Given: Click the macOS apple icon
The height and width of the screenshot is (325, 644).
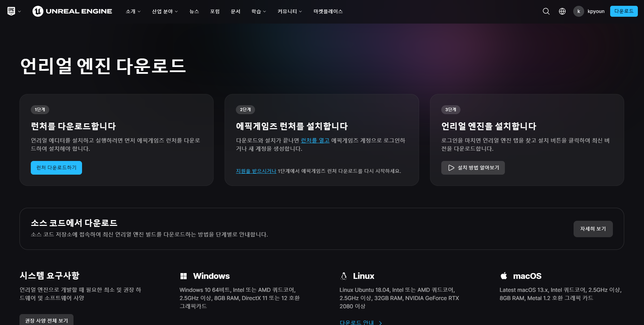Looking at the screenshot, I should click(504, 276).
